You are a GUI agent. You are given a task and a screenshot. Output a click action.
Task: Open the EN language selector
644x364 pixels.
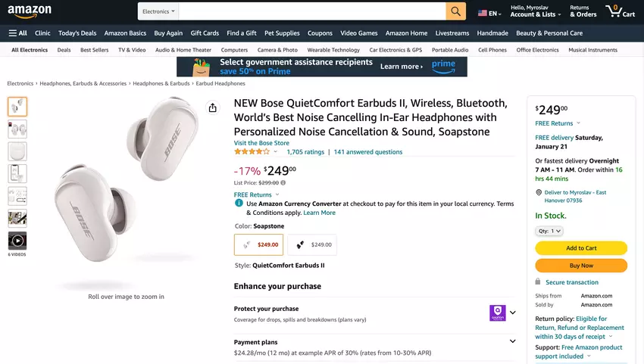pos(489,13)
